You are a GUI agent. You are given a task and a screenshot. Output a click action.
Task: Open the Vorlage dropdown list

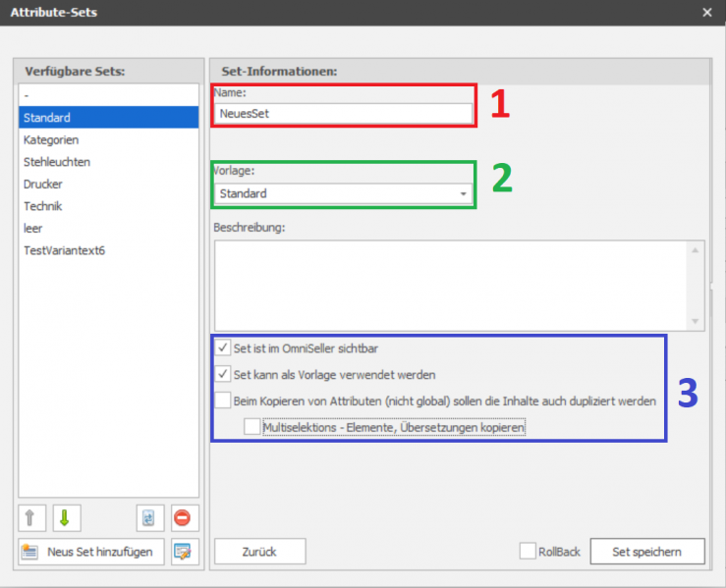point(463,194)
